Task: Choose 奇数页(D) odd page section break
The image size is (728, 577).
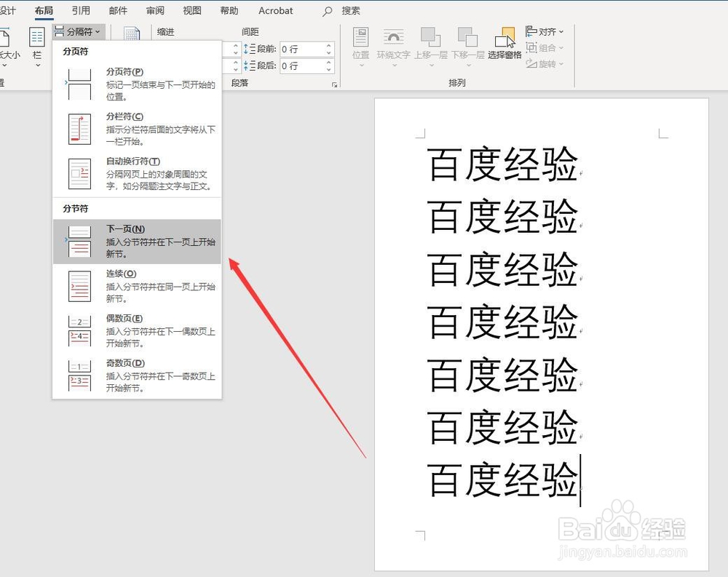Action: pyautogui.click(x=137, y=375)
